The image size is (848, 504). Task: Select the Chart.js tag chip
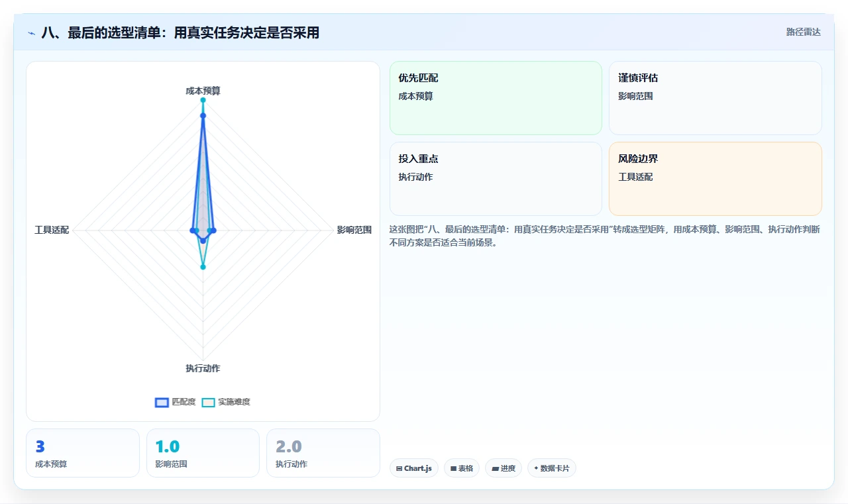tap(414, 468)
